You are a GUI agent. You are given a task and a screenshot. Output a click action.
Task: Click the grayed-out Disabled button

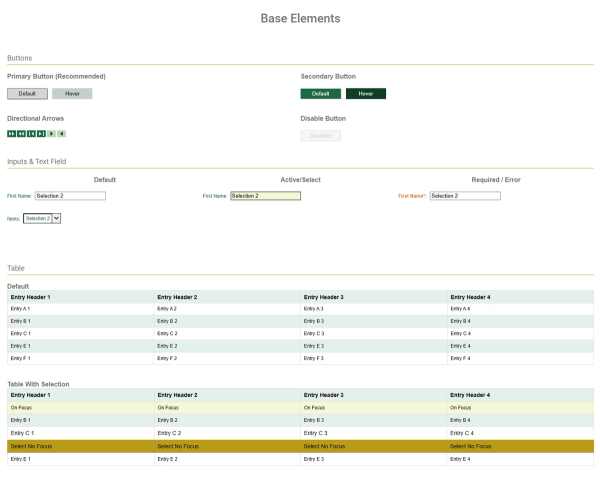coord(321,135)
